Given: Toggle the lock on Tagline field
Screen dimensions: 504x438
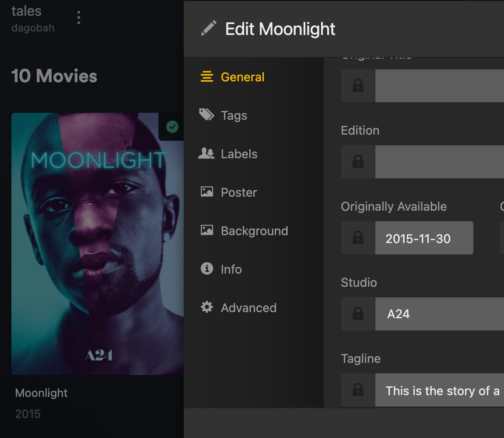Looking at the screenshot, I should pos(358,390).
